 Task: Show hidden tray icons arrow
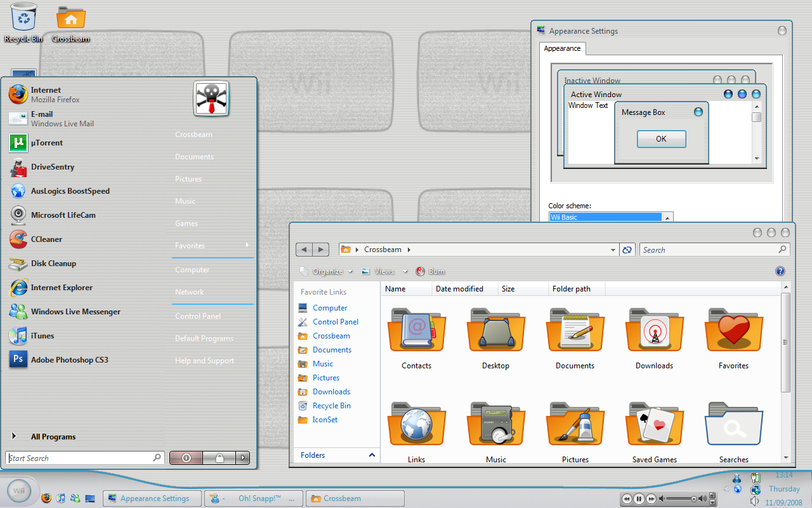pos(726,490)
